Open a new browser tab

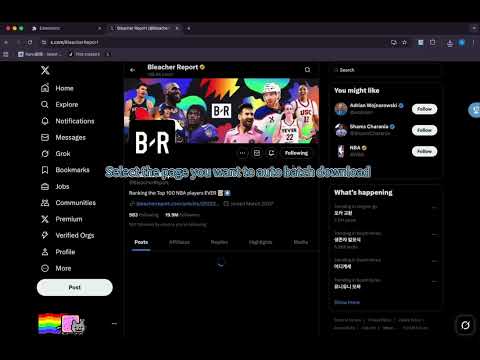189,28
